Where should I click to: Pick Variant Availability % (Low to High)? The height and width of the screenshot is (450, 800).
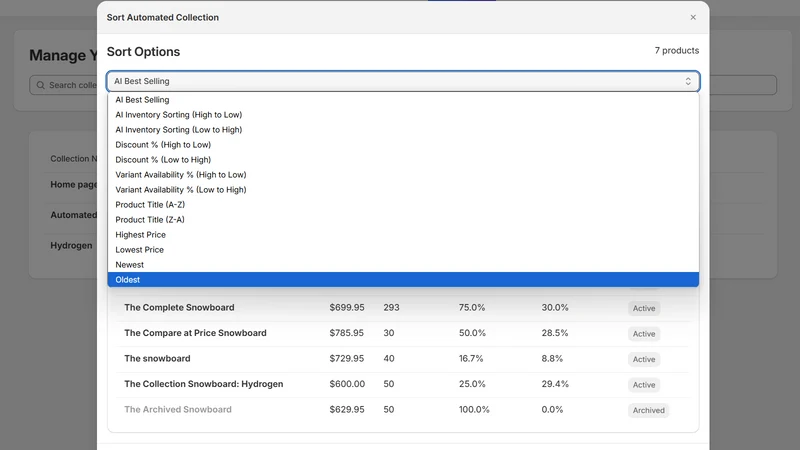pos(403,190)
